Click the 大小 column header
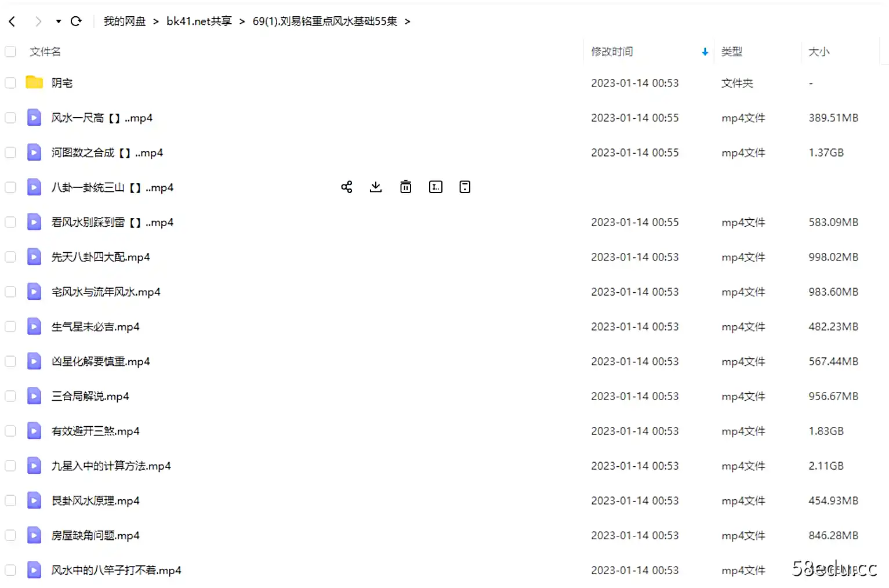889x588 pixels. pyautogui.click(x=819, y=51)
